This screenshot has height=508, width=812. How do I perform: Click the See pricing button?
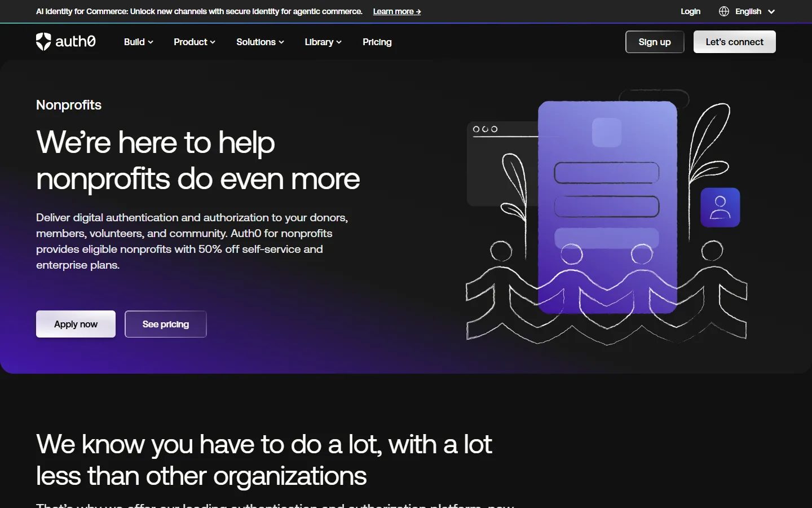pyautogui.click(x=166, y=324)
